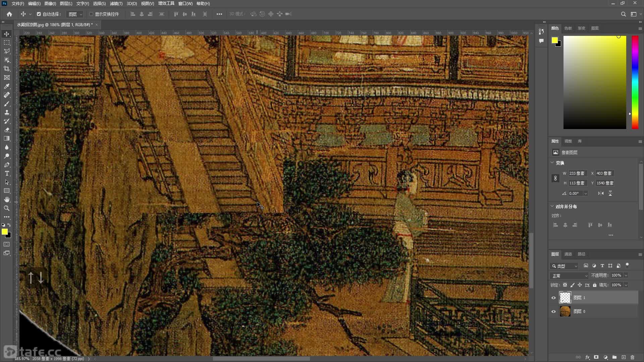644x362 pixels.
Task: Select the Brush tool
Action: (7, 104)
